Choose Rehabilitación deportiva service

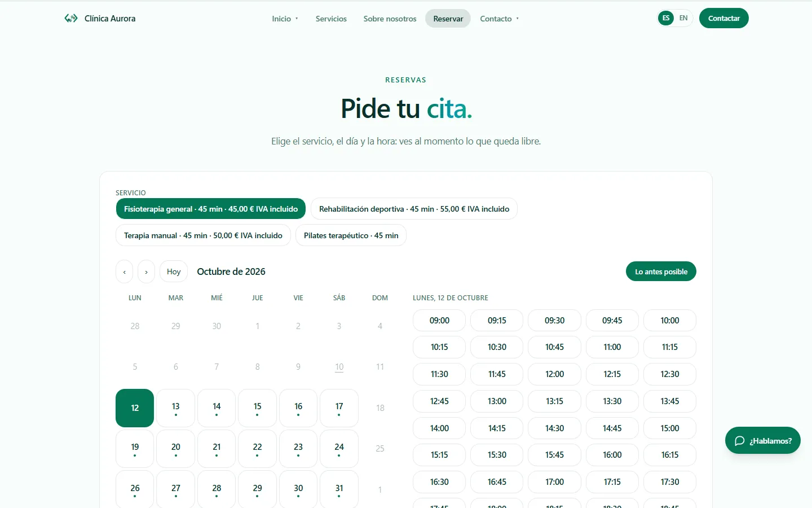(x=414, y=209)
